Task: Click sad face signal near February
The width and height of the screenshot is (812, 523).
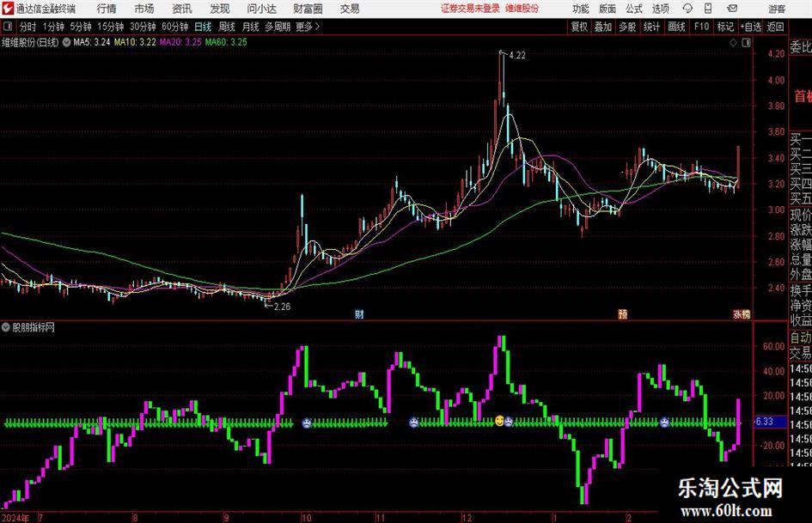Action: [664, 423]
